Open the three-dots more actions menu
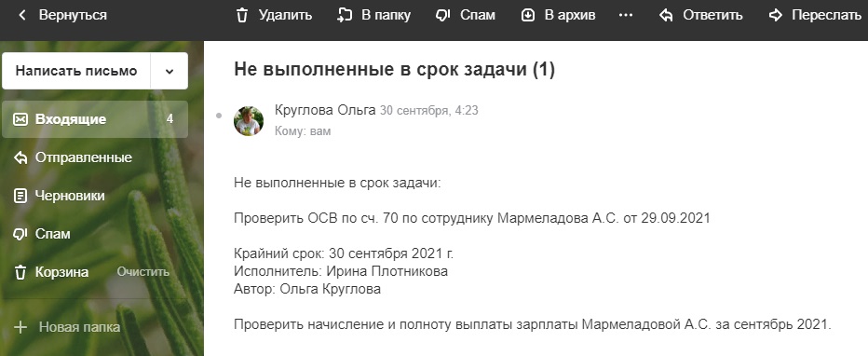 pyautogui.click(x=626, y=16)
